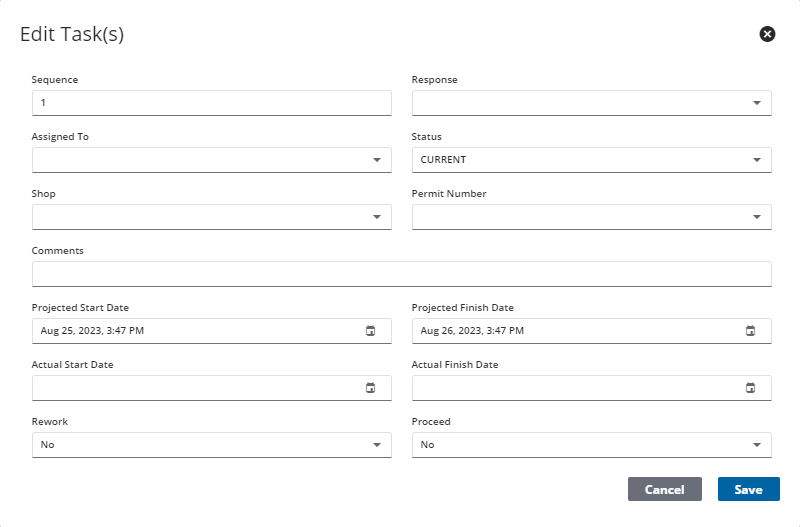Close the Edit Task(s) dialog with X
Image resolution: width=800 pixels, height=527 pixels.
[x=767, y=34]
